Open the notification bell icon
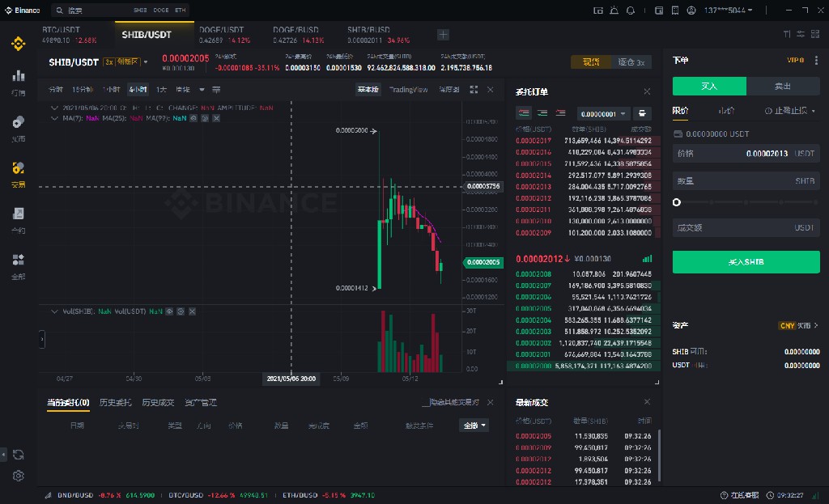This screenshot has width=829, height=504. click(631, 11)
